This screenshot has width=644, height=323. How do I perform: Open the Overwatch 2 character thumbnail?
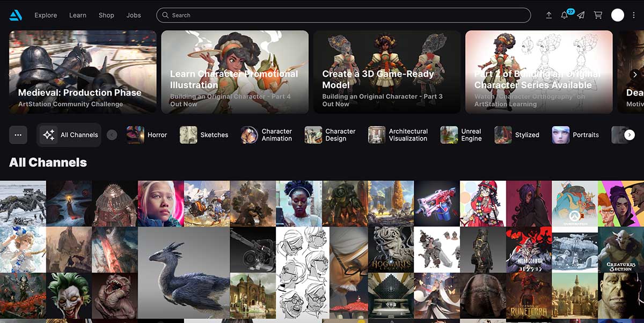(x=575, y=203)
